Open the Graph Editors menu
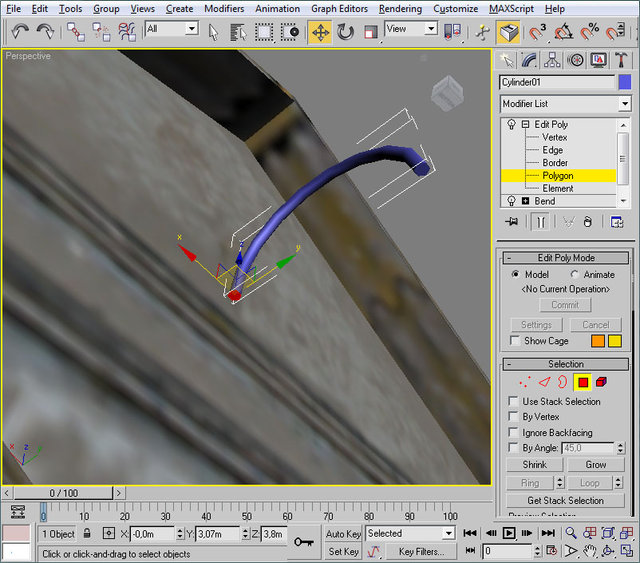Viewport: 640px width, 563px height. click(x=338, y=8)
